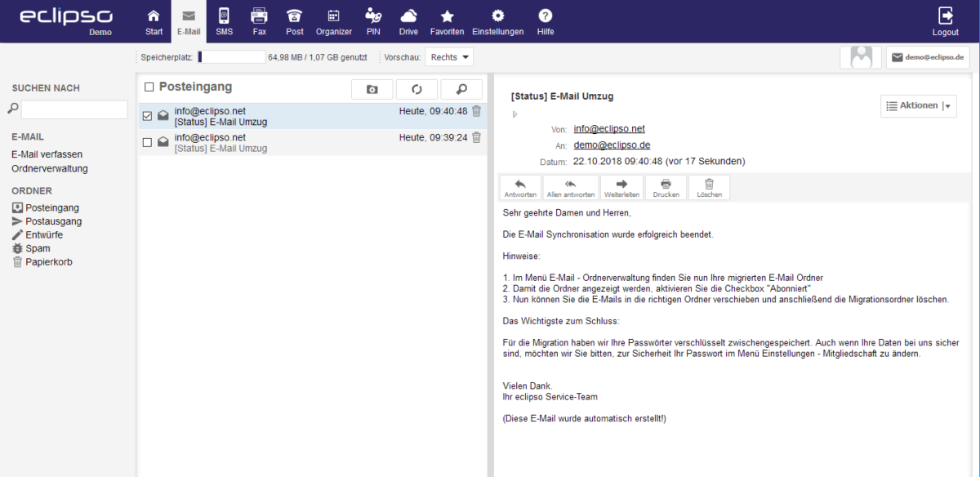Viewport: 980px width, 477px height.
Task: Open eclipso Drive
Action: [x=408, y=20]
